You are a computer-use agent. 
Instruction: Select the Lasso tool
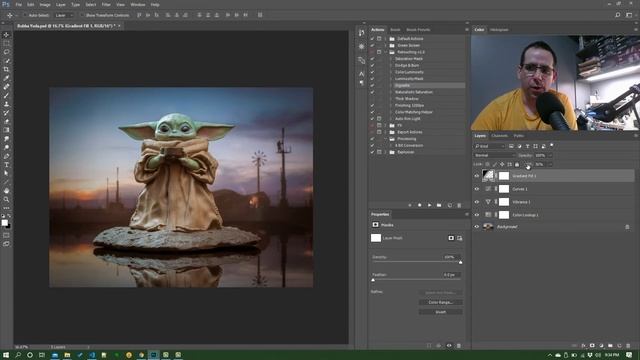(x=6, y=52)
